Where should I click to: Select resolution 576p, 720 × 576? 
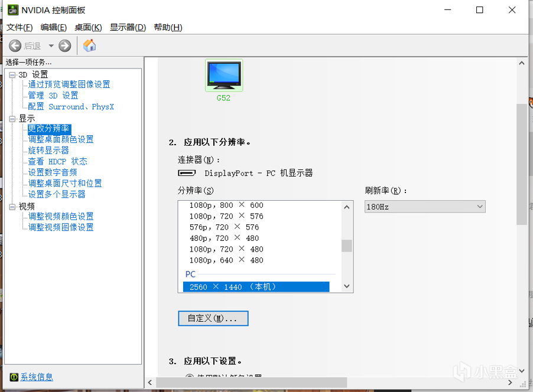(x=225, y=227)
